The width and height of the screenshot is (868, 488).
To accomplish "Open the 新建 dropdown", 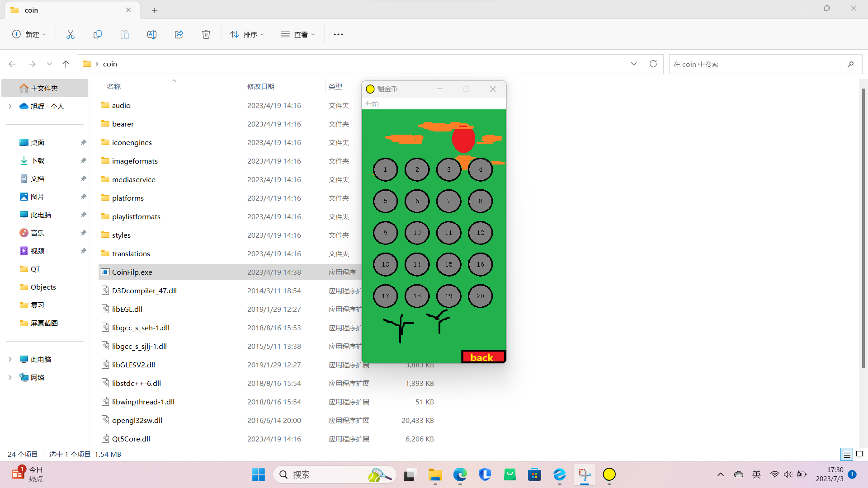I will point(29,34).
